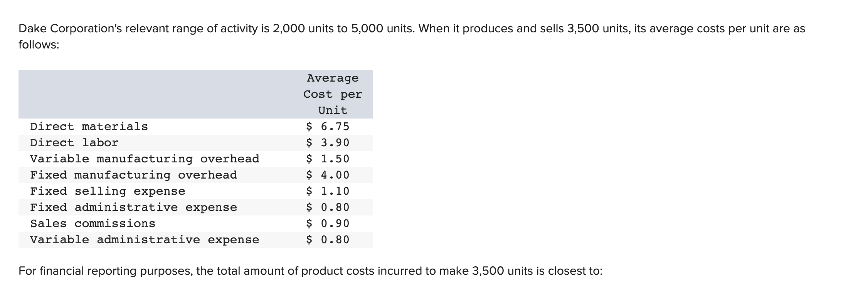The image size is (868, 294).
Task: Click the $ 1.10 cost value
Action: [328, 191]
